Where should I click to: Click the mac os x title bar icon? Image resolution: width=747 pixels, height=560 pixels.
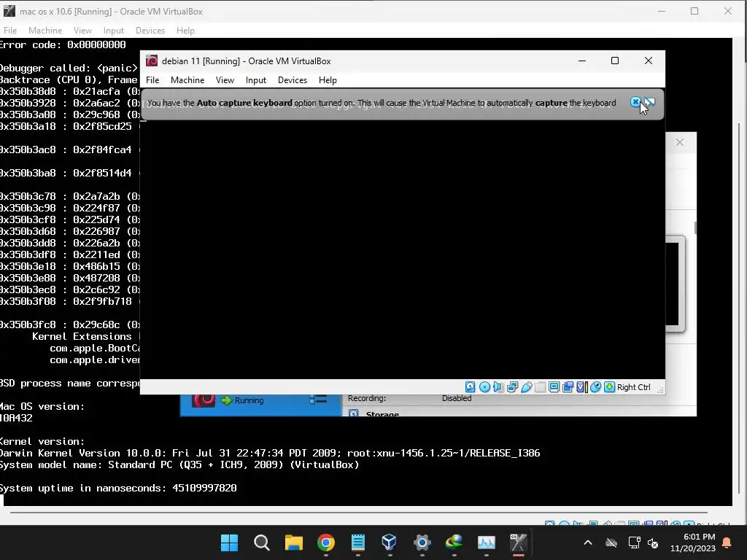pos(9,11)
